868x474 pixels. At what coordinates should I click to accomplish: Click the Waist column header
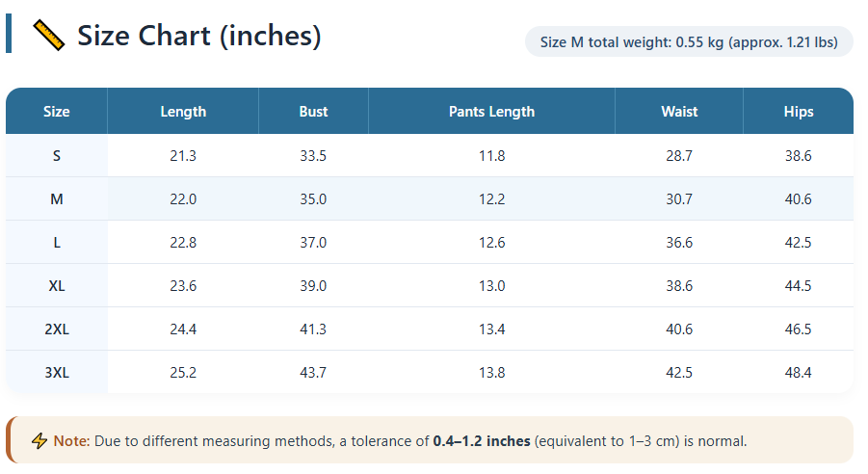(x=679, y=112)
